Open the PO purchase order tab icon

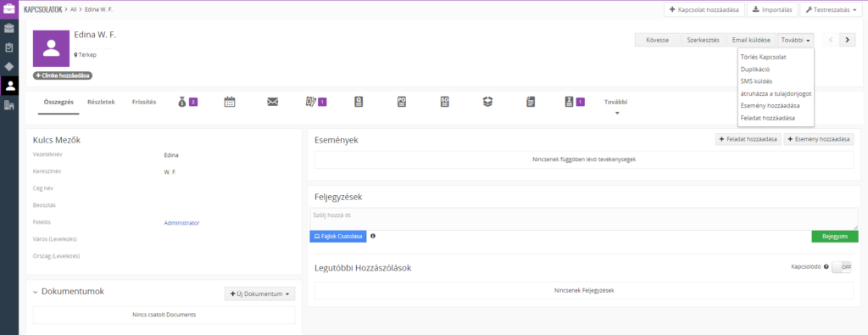[402, 102]
